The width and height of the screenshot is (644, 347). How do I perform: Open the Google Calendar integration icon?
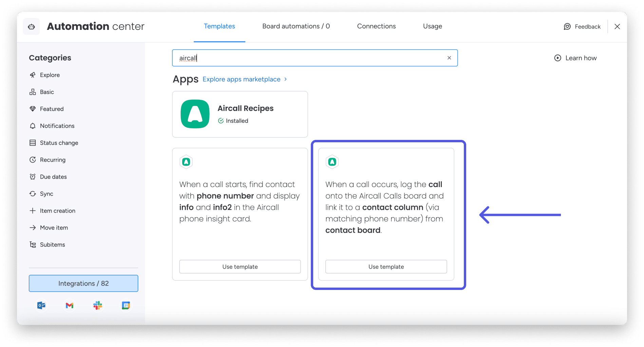(126, 306)
